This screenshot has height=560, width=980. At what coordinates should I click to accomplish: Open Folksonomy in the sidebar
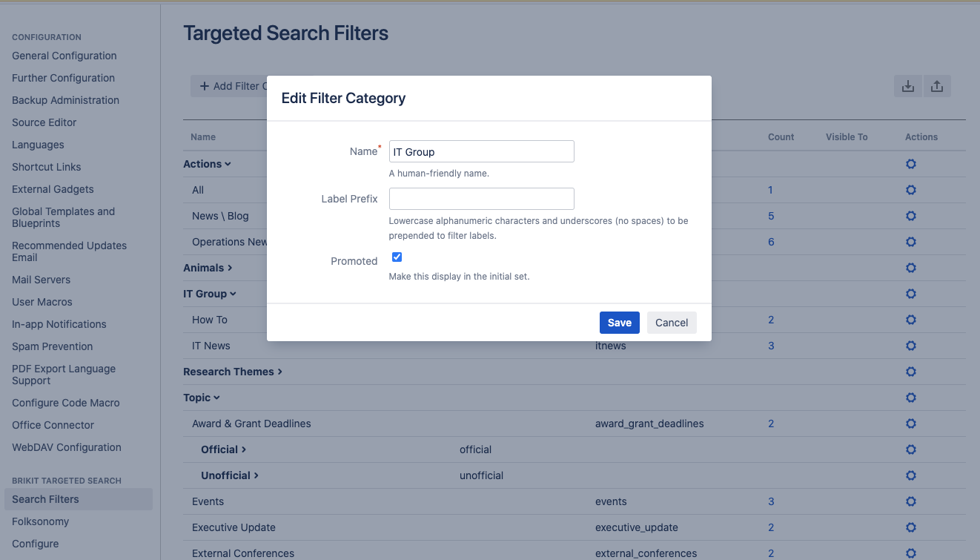[40, 521]
